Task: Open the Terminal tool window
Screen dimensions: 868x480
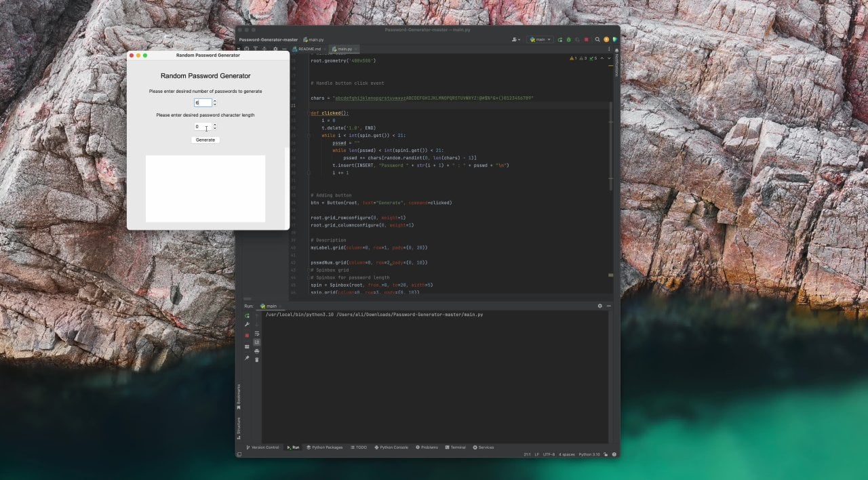Action: click(456, 447)
